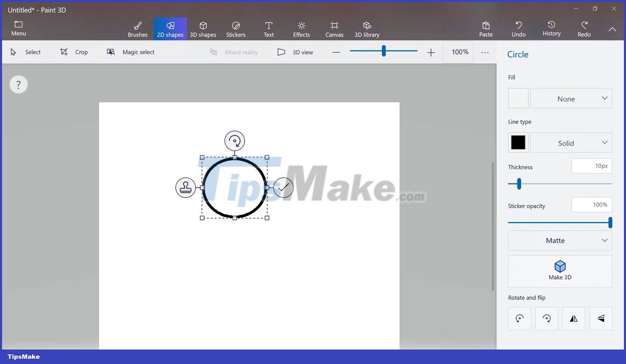Activate the Crop tool
Image resolution: width=626 pixels, height=364 pixels.
tap(74, 52)
